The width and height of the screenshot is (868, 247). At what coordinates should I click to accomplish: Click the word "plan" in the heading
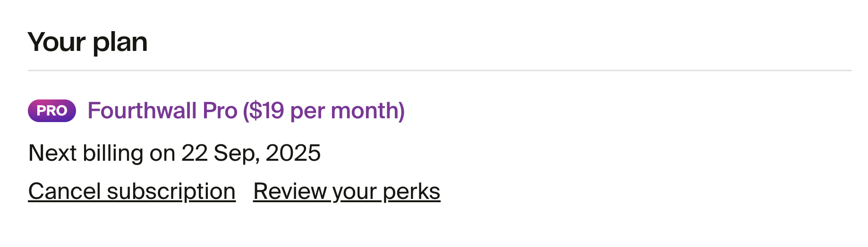pyautogui.click(x=120, y=42)
